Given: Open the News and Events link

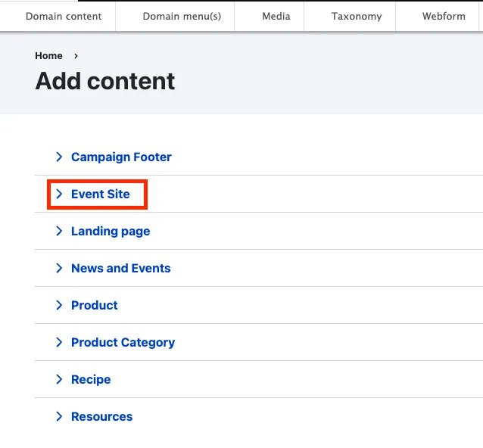Looking at the screenshot, I should pyautogui.click(x=121, y=268).
